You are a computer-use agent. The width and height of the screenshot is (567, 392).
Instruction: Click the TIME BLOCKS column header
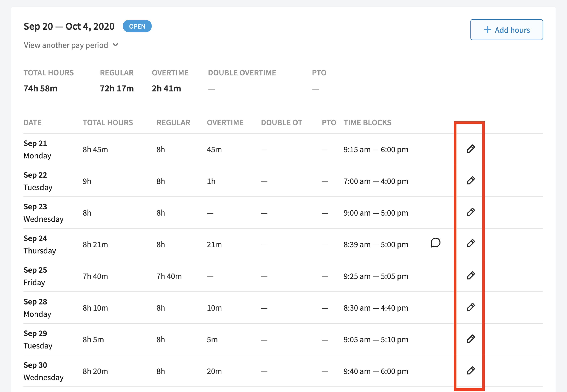pos(367,123)
